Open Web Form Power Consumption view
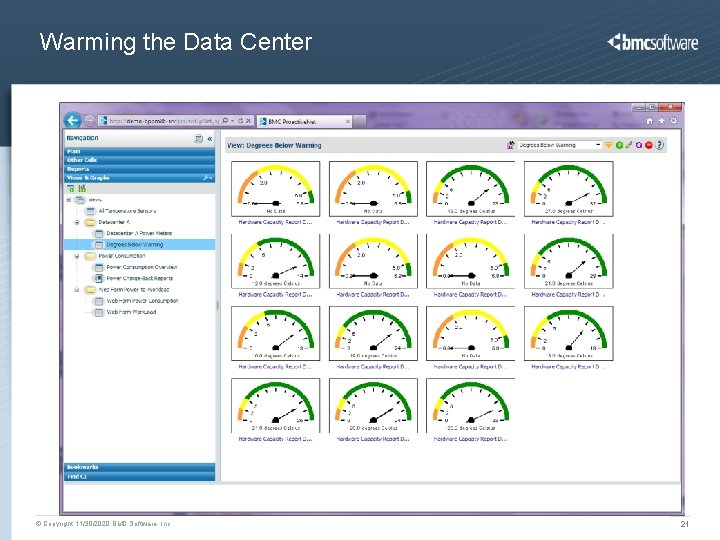 [142, 301]
